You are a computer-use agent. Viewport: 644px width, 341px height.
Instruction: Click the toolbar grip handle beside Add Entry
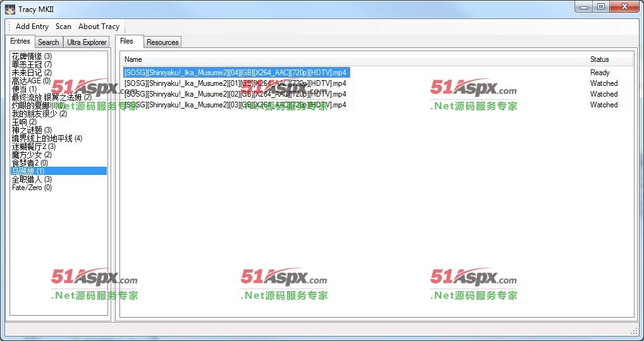tap(9, 27)
